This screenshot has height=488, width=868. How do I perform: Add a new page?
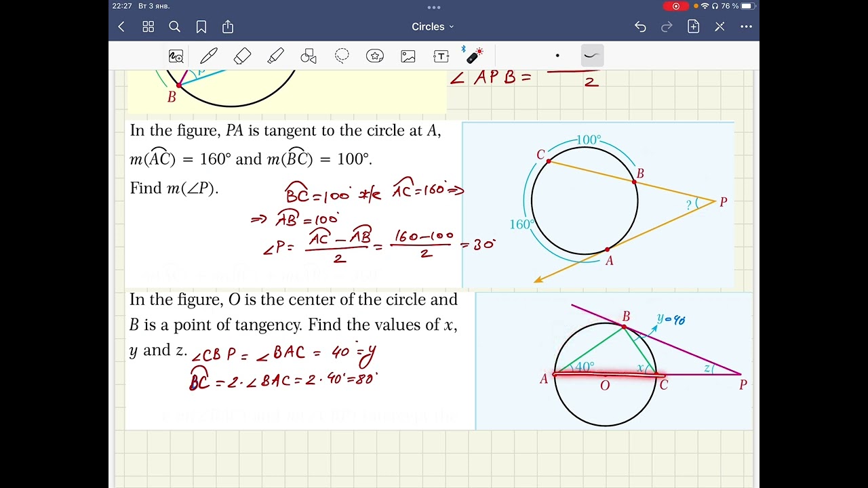click(693, 26)
